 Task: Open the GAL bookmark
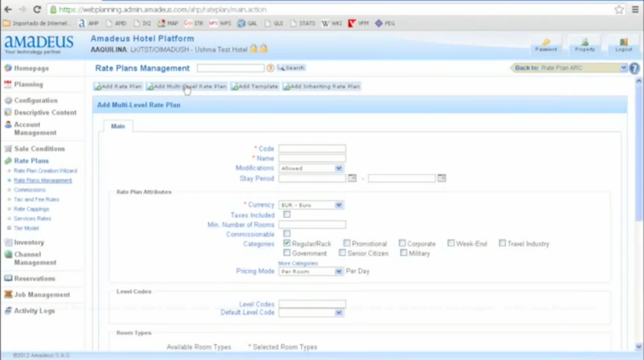tap(247, 23)
